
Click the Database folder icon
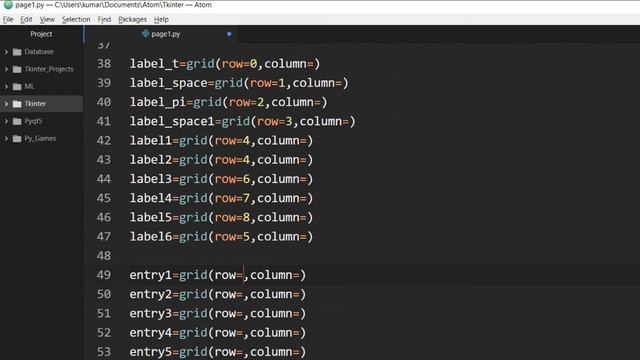pyautogui.click(x=17, y=52)
